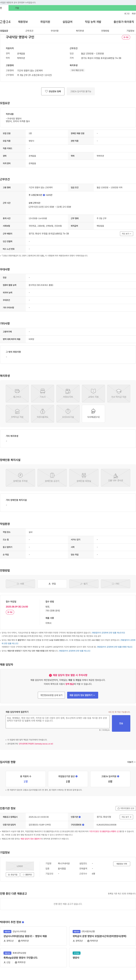136x980 pixels.
Task: Open the 실업급여 menu
Action: click(x=67, y=22)
